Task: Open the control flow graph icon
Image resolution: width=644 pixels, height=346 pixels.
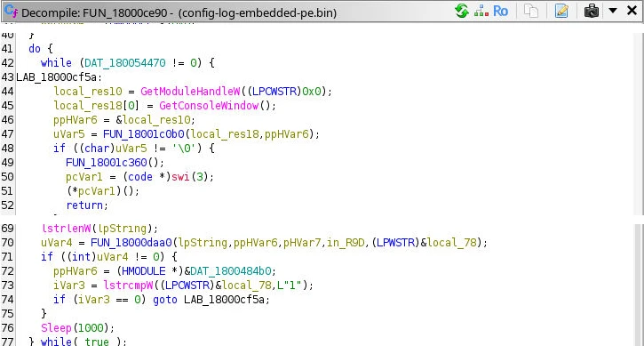Action: (481, 11)
